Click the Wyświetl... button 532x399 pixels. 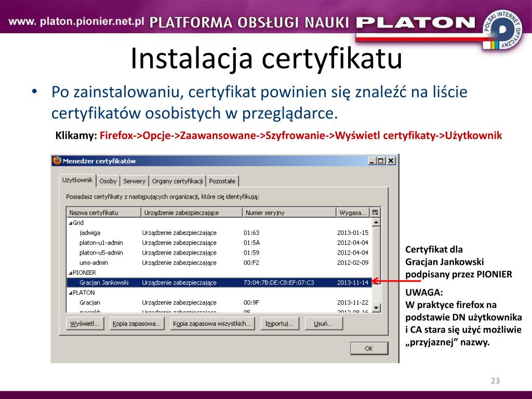coord(85,323)
